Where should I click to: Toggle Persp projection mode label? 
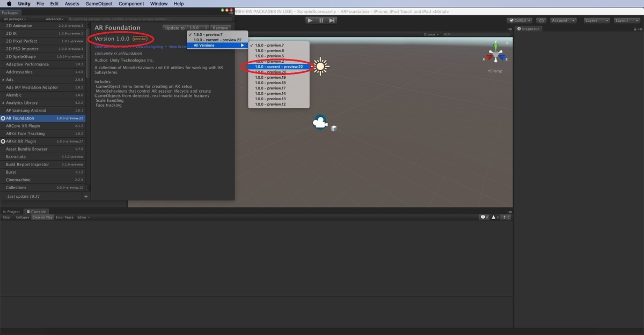pos(495,71)
